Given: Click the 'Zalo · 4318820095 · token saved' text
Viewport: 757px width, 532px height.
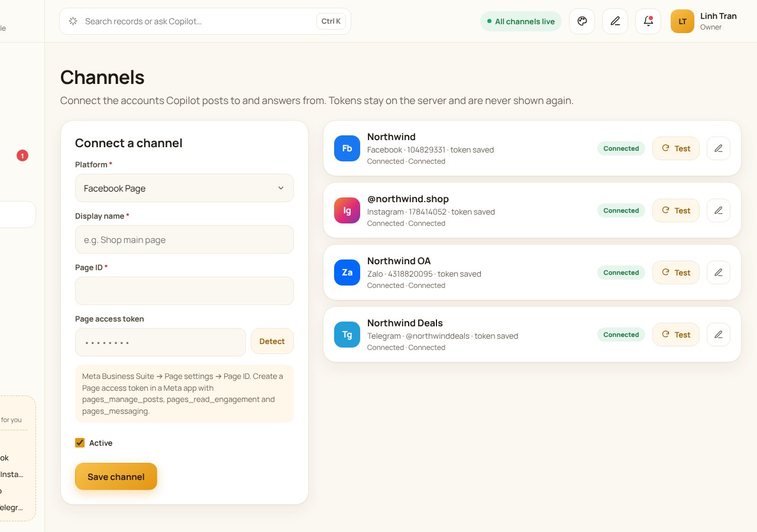Looking at the screenshot, I should [x=424, y=274].
